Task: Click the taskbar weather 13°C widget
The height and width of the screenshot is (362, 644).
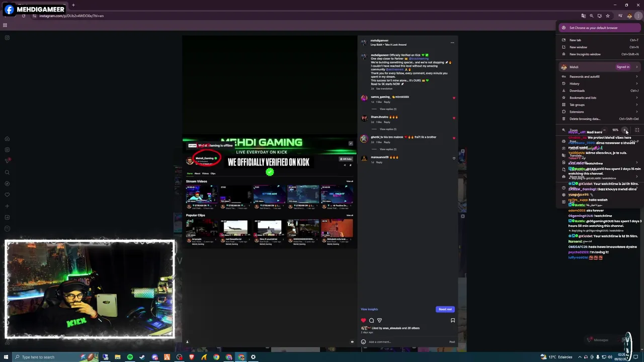Action: pos(556,357)
